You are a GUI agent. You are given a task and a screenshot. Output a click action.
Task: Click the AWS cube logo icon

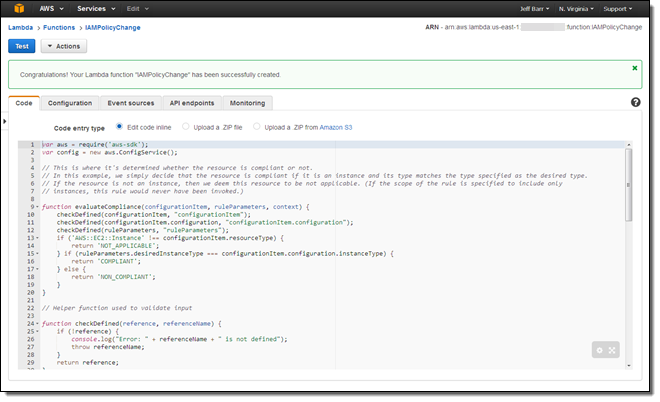tap(21, 8)
